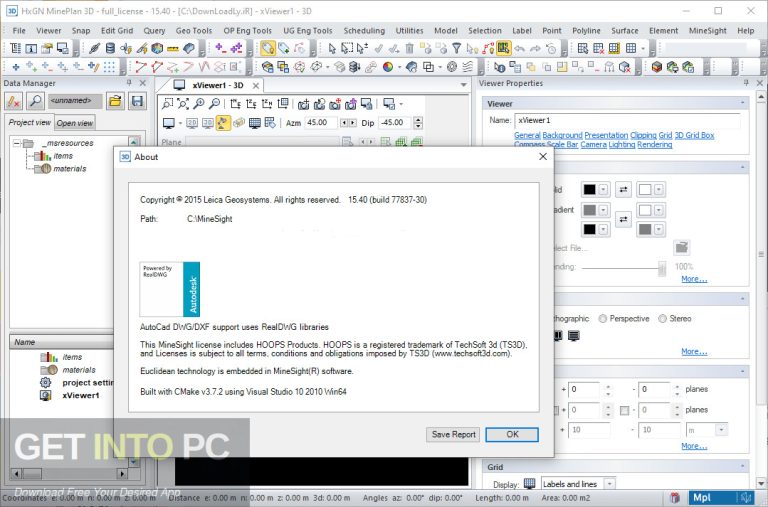Open the Grid Display 'Labels and lines' dropdown
The width and height of the screenshot is (768, 507).
click(610, 484)
